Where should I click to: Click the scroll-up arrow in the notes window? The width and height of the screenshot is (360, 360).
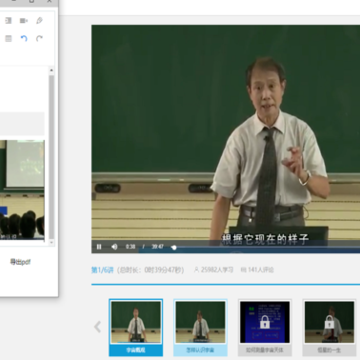pyautogui.click(x=51, y=70)
